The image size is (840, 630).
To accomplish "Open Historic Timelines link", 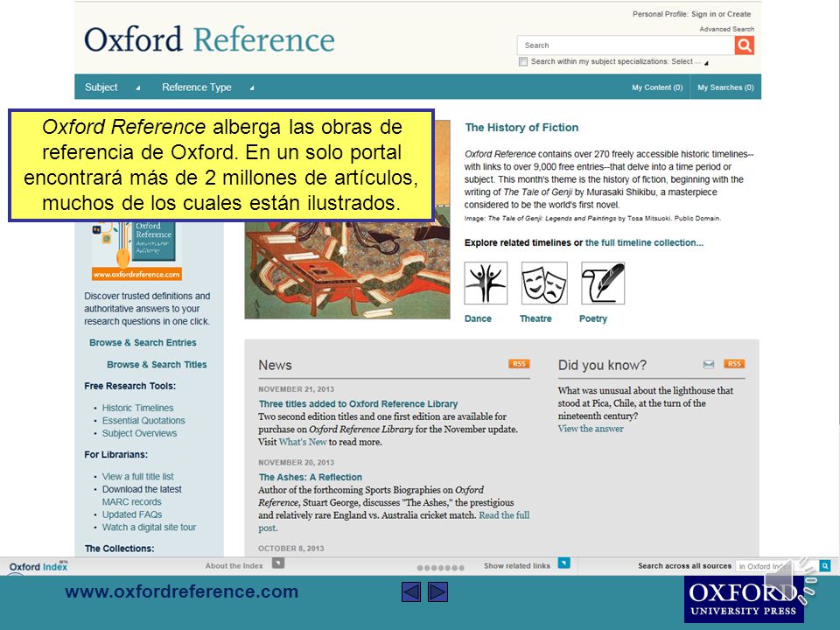I will (x=137, y=408).
